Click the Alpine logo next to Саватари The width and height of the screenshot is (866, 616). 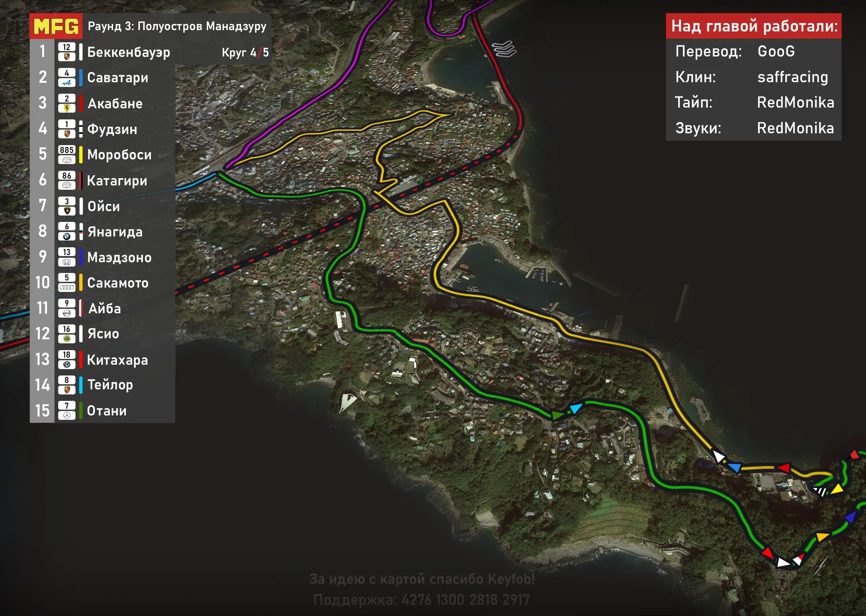[x=66, y=83]
